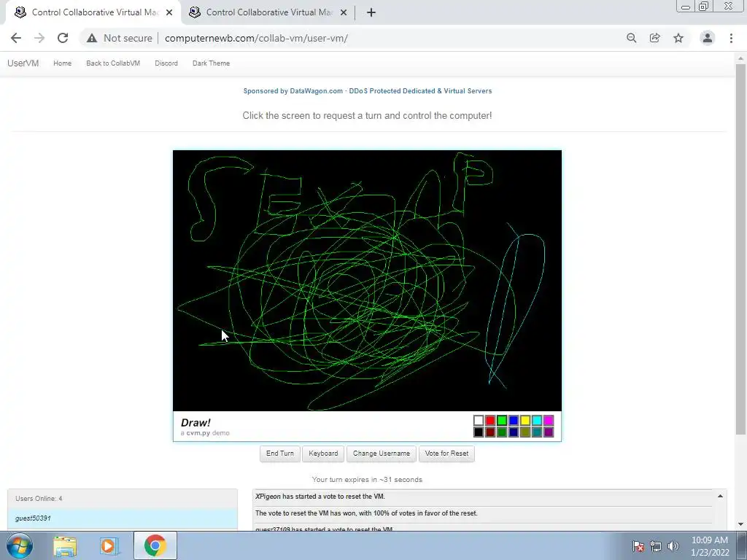
Task: Pick the bright green color swatch
Action: pos(502,420)
